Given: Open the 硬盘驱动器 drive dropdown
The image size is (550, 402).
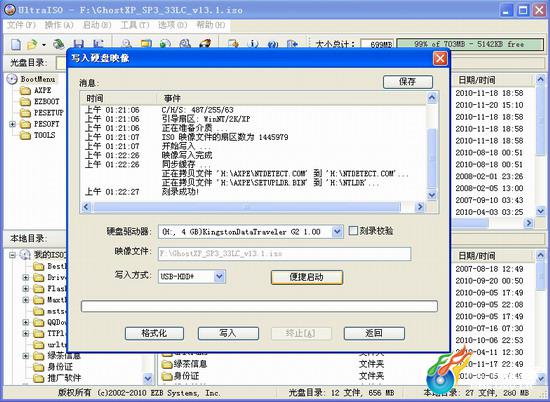Looking at the screenshot, I should click(x=337, y=232).
